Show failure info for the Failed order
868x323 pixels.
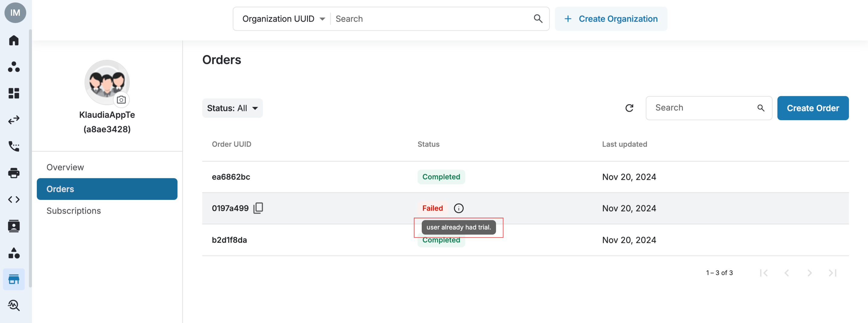(459, 208)
